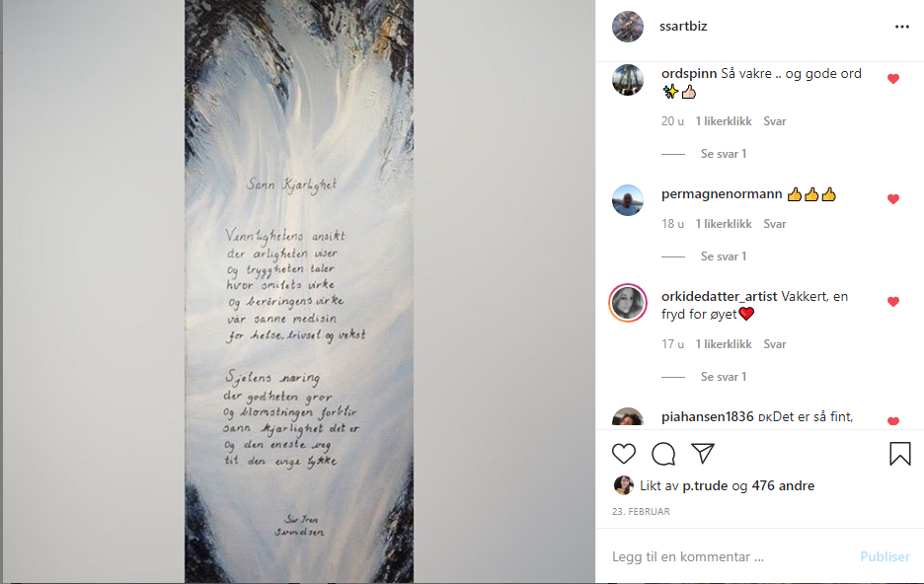Open the comment bubble icon
Viewport: 924px width, 584px height.
[x=663, y=454]
